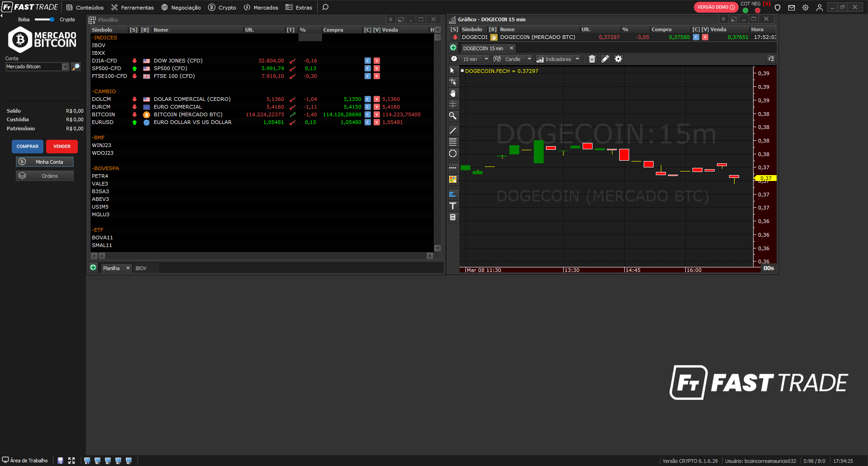
Task: Open chart settings gear icon
Action: [618, 59]
